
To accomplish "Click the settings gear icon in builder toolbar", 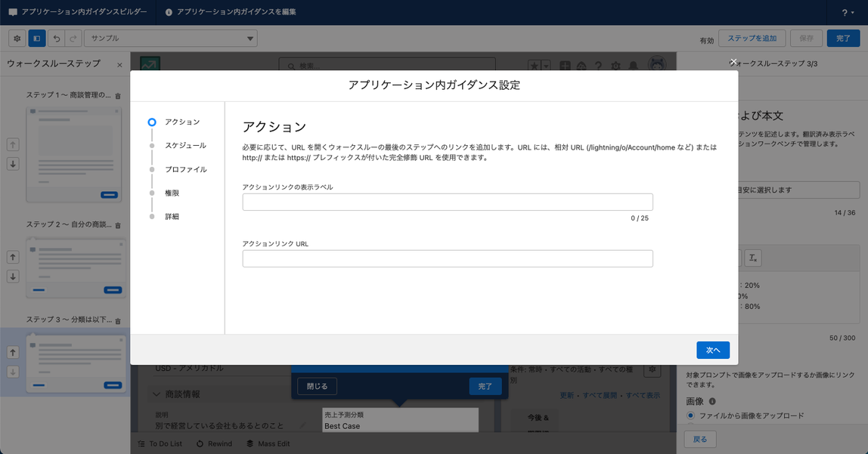I will [x=17, y=39].
